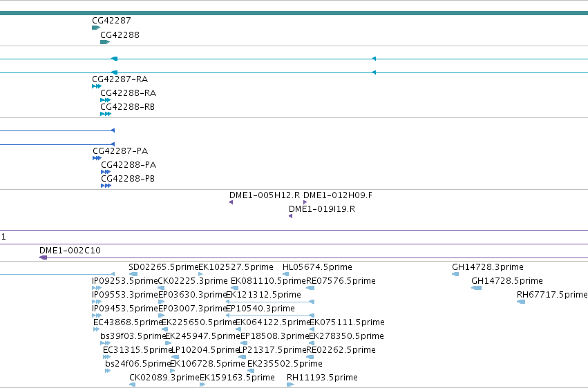The width and height of the screenshot is (588, 388).
Task: Click the EK235502.5prime EST label
Action: [x=285, y=364]
